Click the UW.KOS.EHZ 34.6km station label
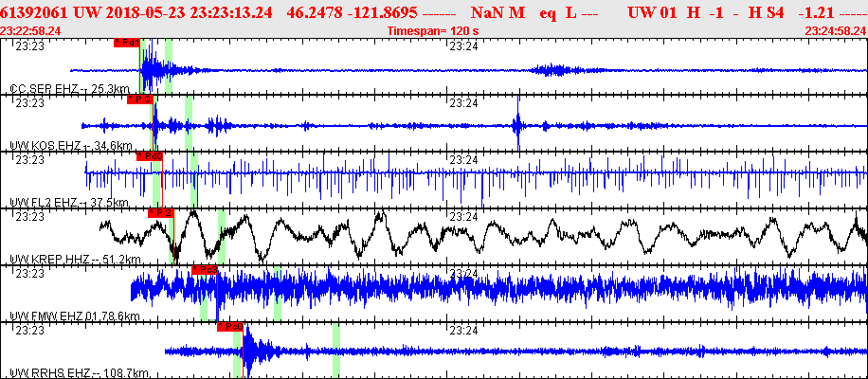Screen dimensions: 868x379 (x=71, y=146)
